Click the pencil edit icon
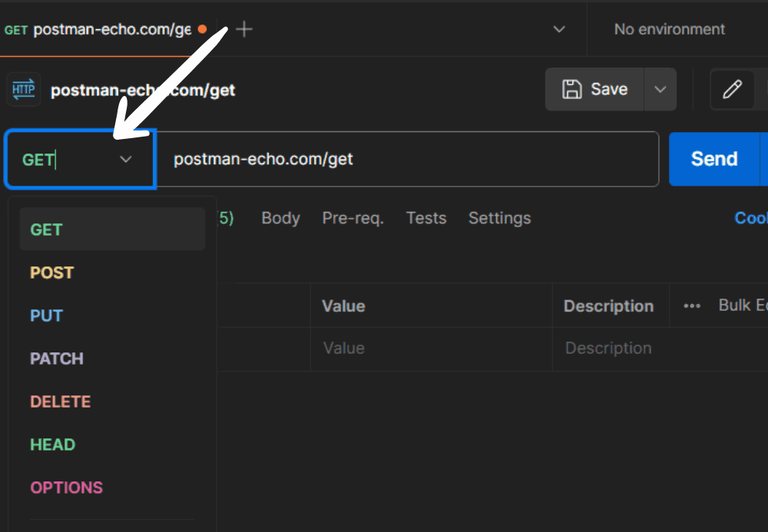Screen dimensions: 768x532 pos(732,90)
